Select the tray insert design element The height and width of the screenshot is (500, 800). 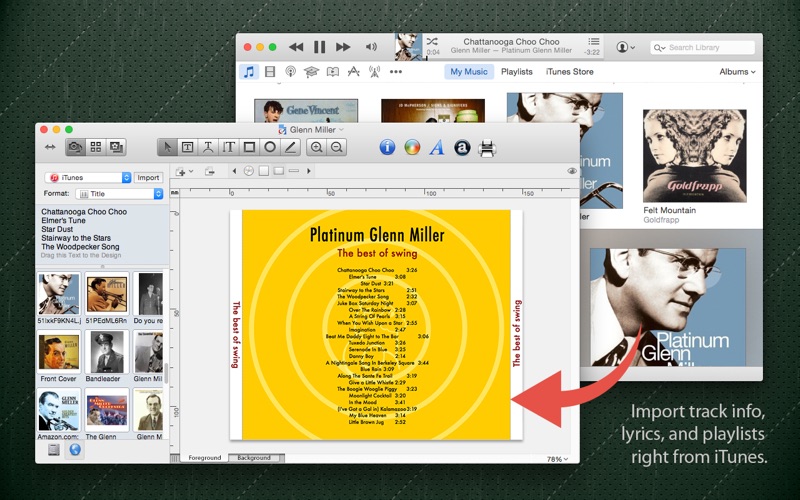(279, 171)
